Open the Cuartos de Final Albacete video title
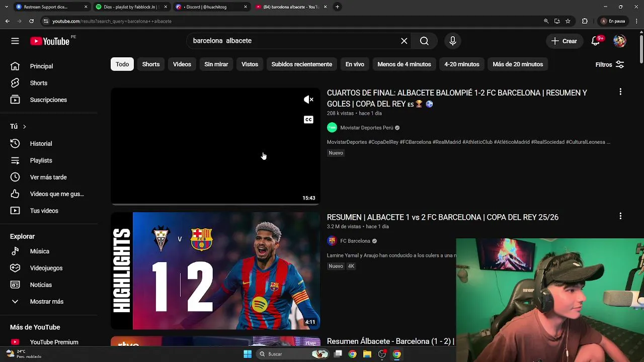 pyautogui.click(x=457, y=98)
